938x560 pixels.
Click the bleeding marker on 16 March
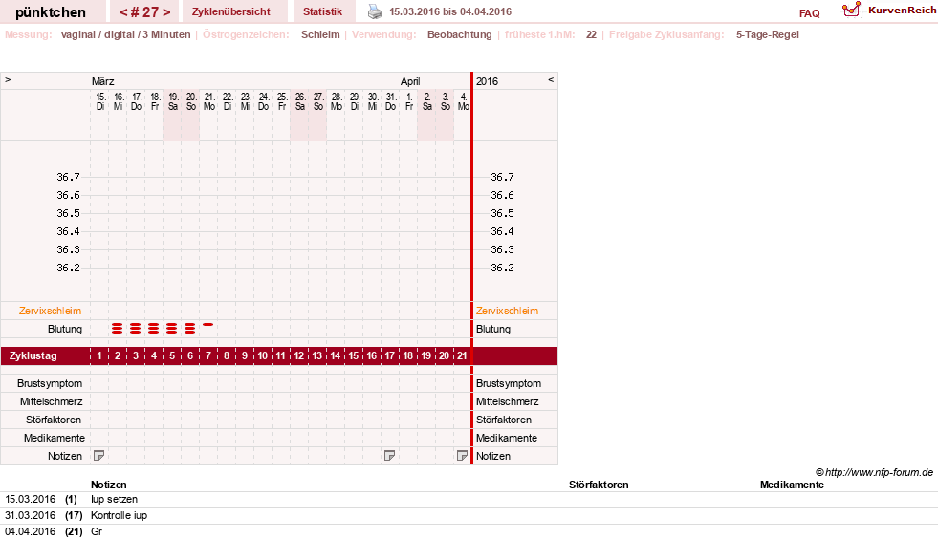coord(118,328)
